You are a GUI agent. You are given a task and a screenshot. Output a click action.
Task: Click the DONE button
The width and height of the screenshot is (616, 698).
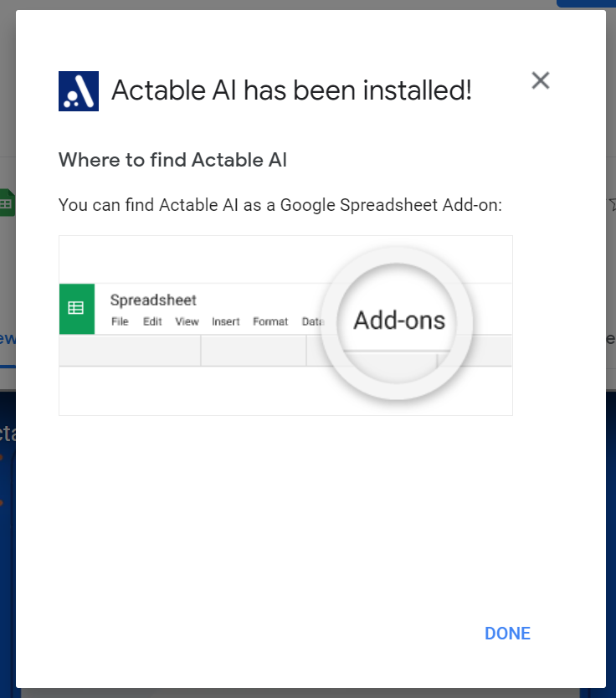click(507, 633)
